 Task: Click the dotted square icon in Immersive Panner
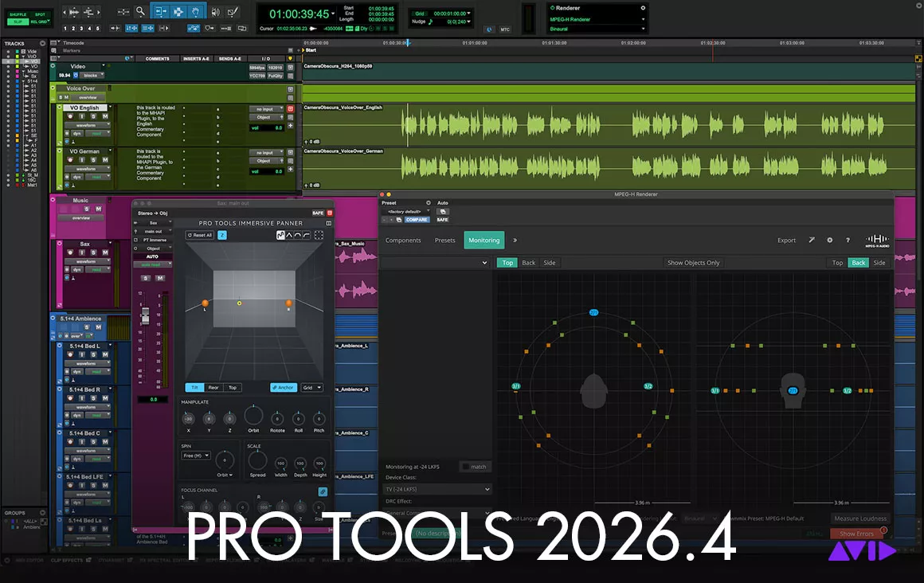(319, 235)
